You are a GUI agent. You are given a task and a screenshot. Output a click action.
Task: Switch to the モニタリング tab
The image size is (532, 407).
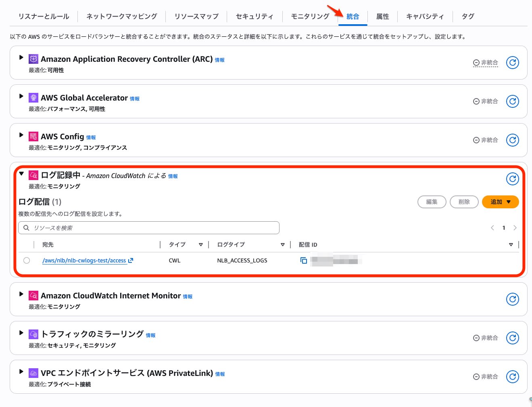[x=310, y=17]
